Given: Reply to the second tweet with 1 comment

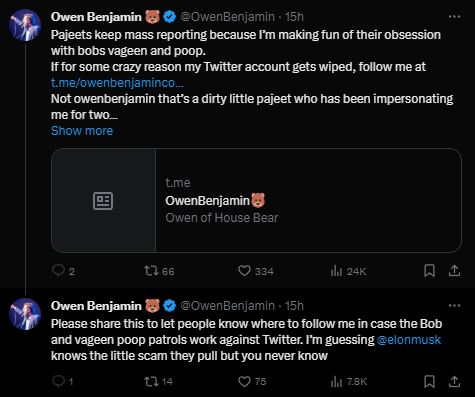Looking at the screenshot, I should pyautogui.click(x=63, y=381).
